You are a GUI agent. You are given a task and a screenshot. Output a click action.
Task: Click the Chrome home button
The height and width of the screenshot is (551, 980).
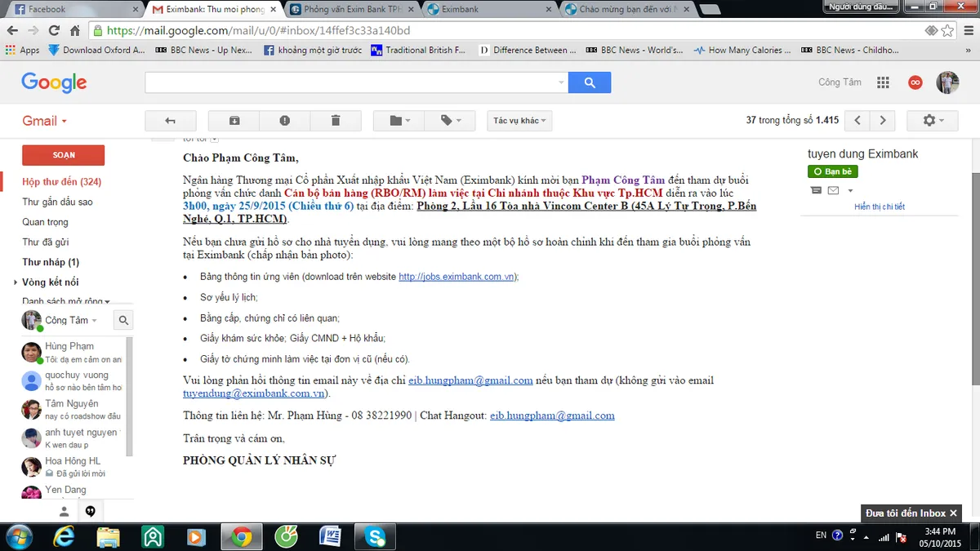(x=74, y=31)
